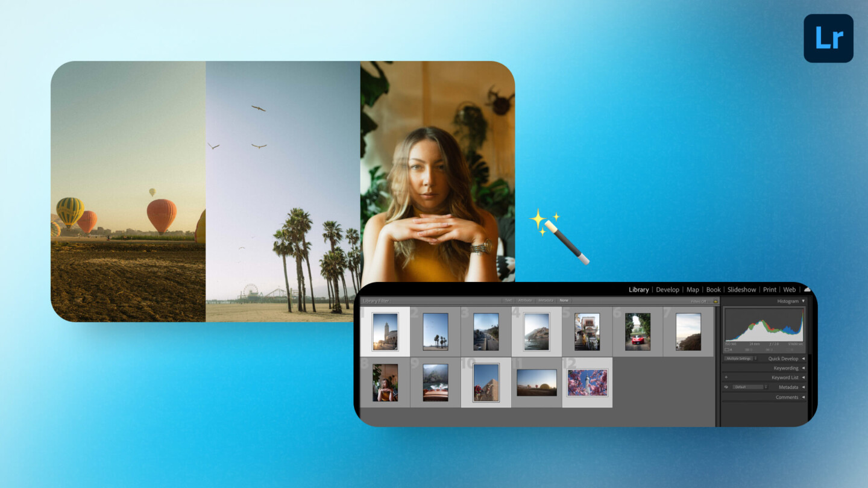Select thumbnail 3 of the coastal road
Screen dimensions: 868x488
486,331
